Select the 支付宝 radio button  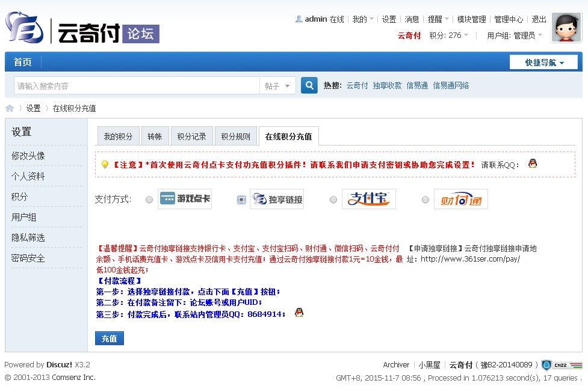(x=333, y=200)
